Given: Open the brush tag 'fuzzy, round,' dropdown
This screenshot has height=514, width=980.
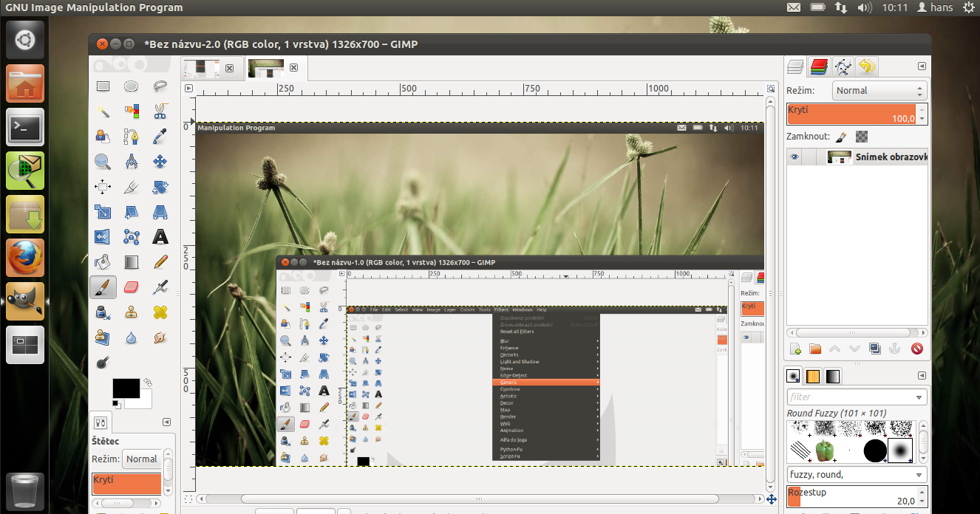Looking at the screenshot, I should [x=857, y=475].
